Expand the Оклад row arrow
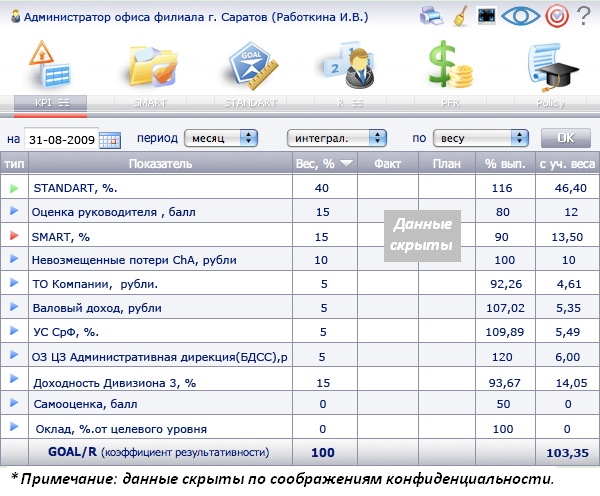 tap(14, 426)
